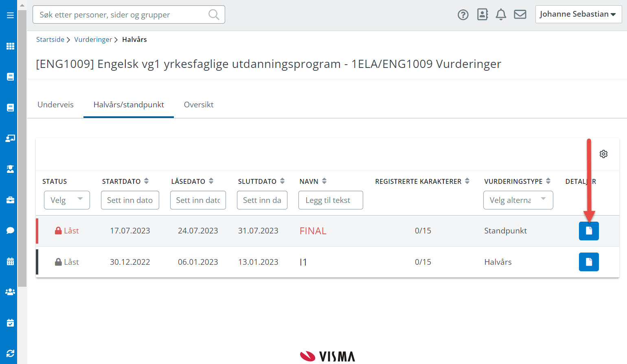Image resolution: width=627 pixels, height=364 pixels.
Task: Click the STATUS column header
Action: [x=55, y=181]
